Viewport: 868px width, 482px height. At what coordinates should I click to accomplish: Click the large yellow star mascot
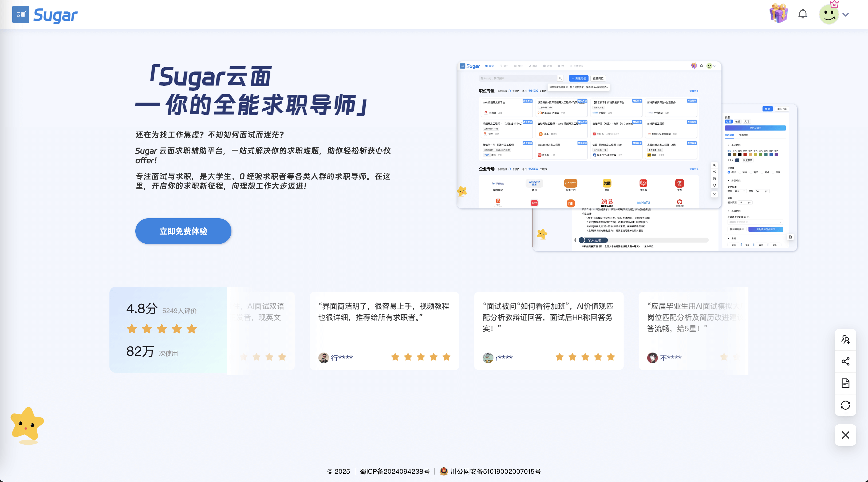click(x=27, y=424)
